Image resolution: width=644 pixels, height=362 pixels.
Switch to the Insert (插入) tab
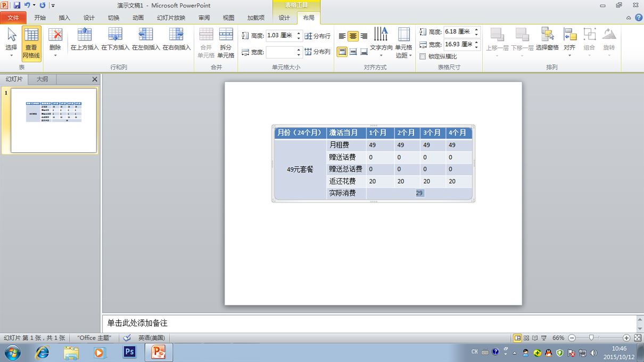pos(64,18)
